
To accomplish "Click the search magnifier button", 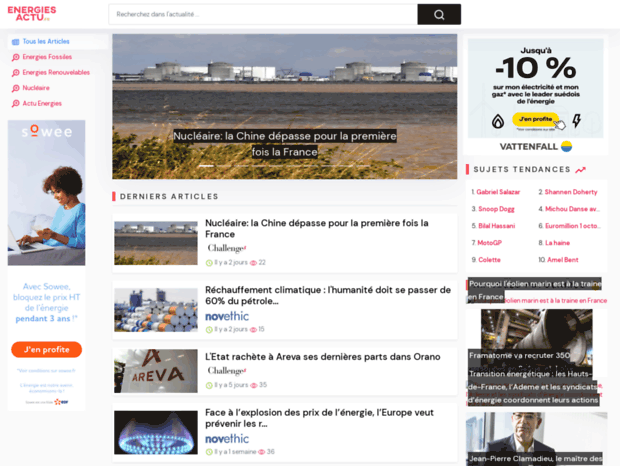I will 438,14.
